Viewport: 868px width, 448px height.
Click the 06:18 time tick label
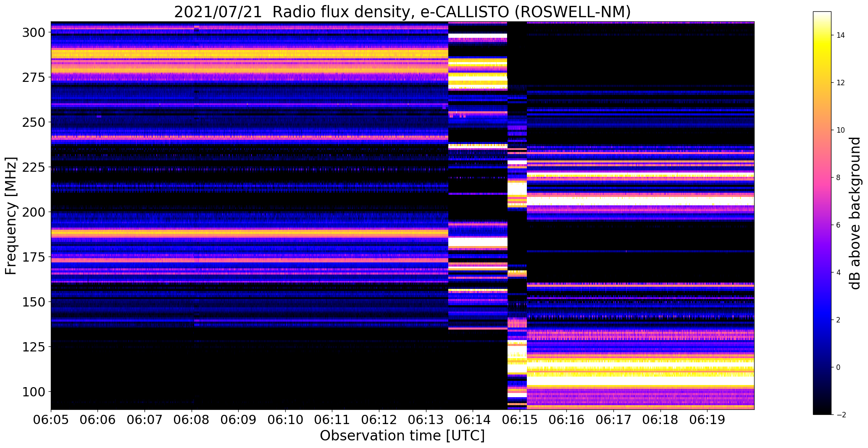(661, 420)
